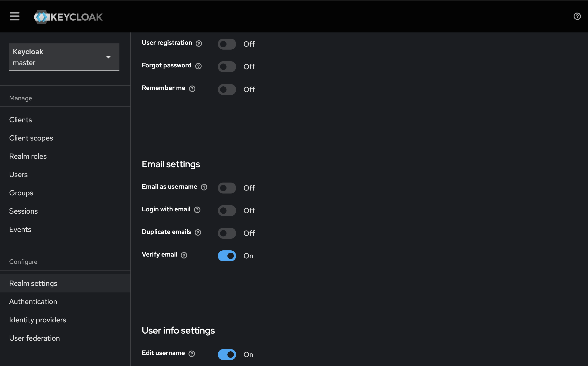The width and height of the screenshot is (588, 366).
Task: Navigate to Authentication
Action: click(x=33, y=302)
